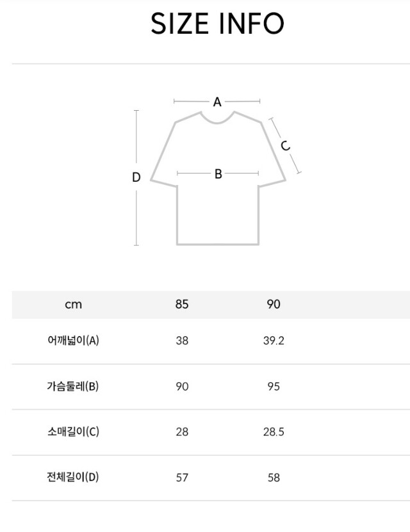Click chest value 90 for size 85
410x532 pixels.
(182, 387)
